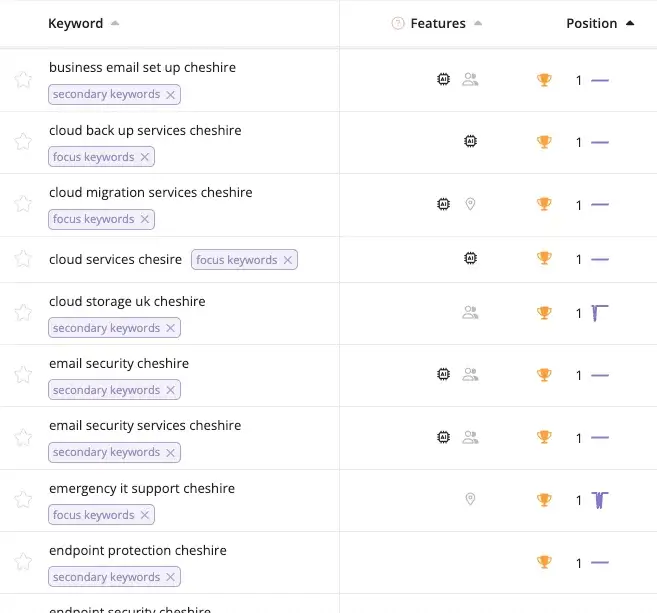The image size is (657, 613).
Task: Click location pin icon for emergency it support
Action: [470, 499]
